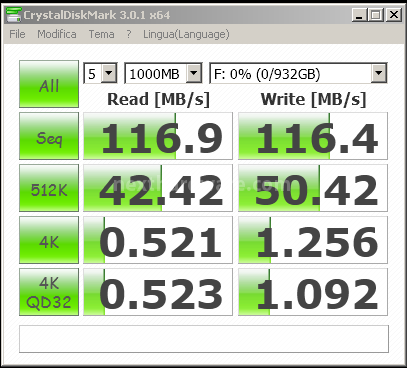Open the Modifica menu
Viewport: 407px width, 368px height.
point(57,34)
